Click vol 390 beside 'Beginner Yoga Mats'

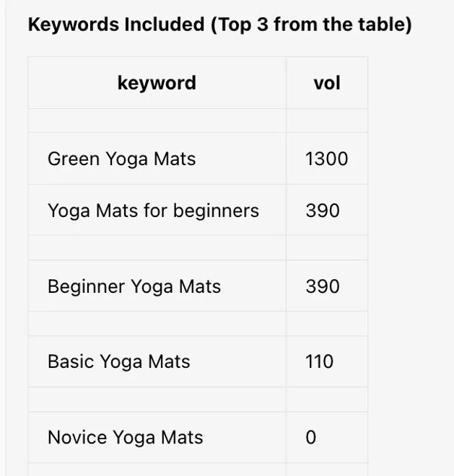[322, 286]
